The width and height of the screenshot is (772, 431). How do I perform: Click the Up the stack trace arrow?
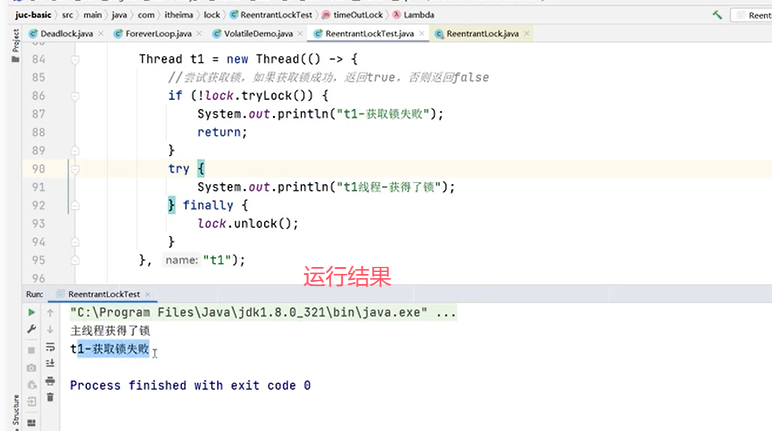(50, 313)
